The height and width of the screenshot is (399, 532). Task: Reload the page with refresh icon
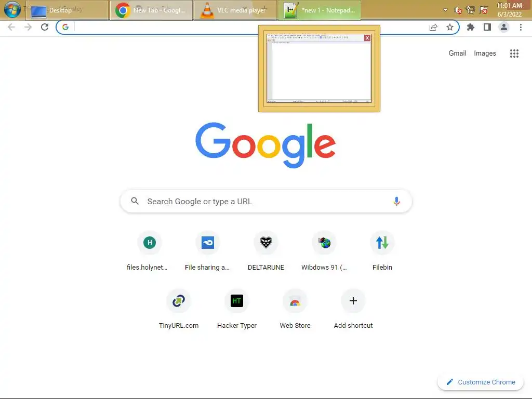45,27
